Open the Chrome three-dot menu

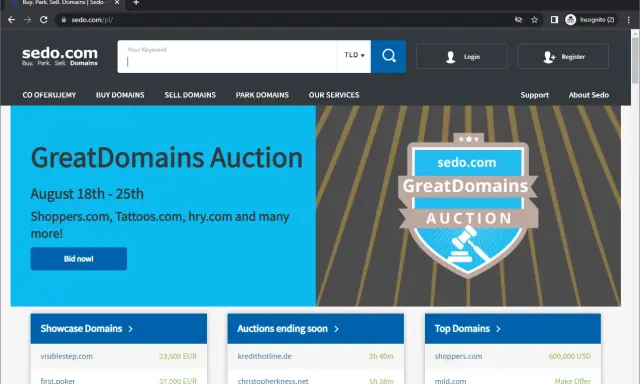[x=629, y=20]
